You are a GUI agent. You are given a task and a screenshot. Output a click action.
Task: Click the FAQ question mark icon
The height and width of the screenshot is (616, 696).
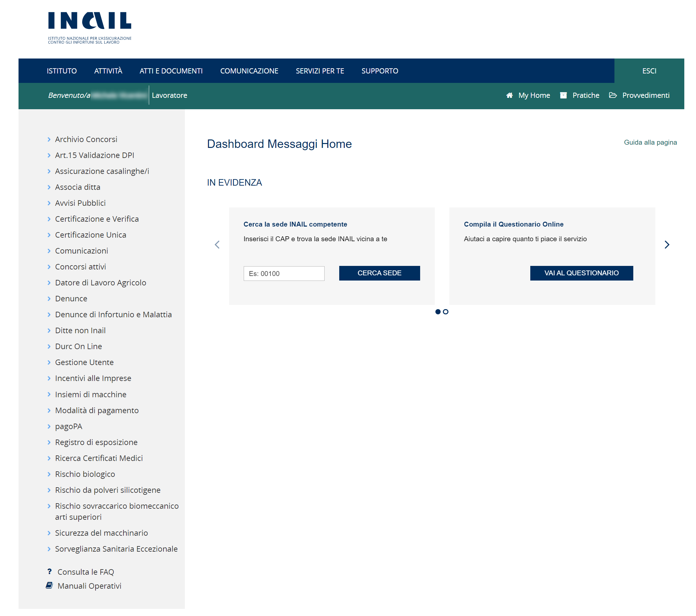49,571
